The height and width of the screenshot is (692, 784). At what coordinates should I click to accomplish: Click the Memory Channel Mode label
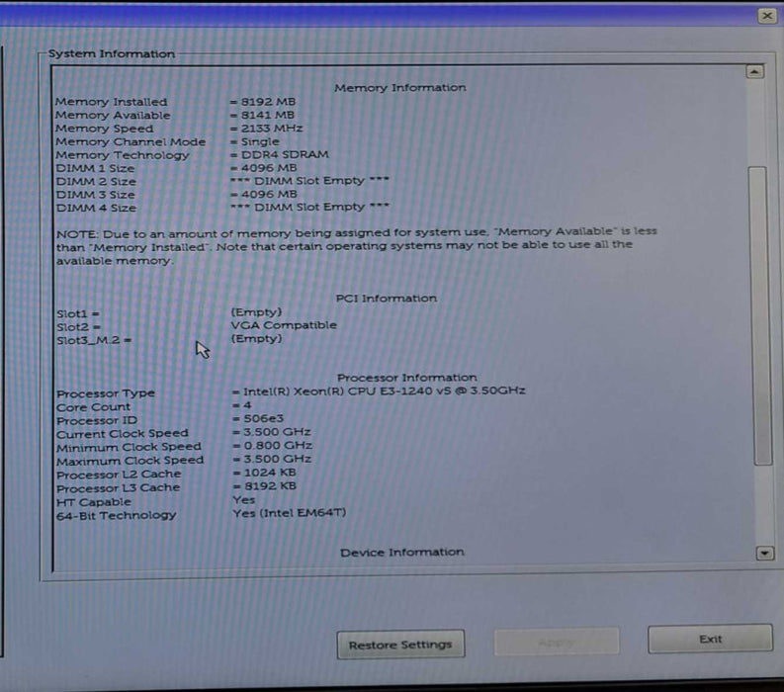tap(131, 141)
